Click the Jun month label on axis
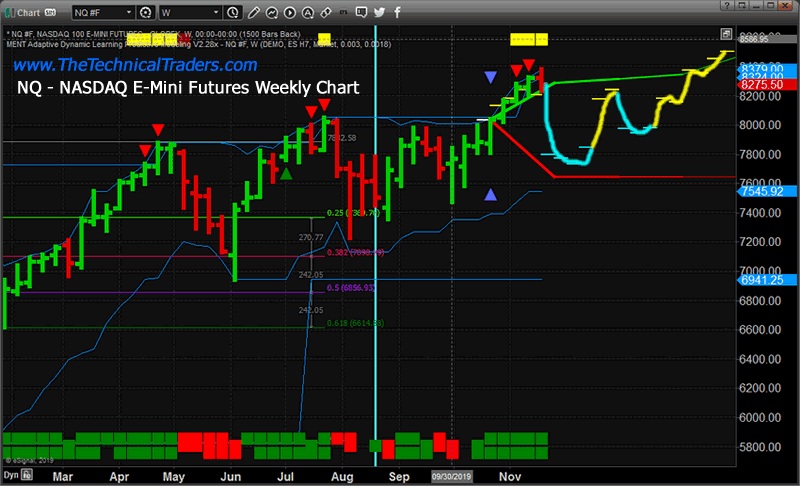The width and height of the screenshot is (800, 486). tap(231, 477)
